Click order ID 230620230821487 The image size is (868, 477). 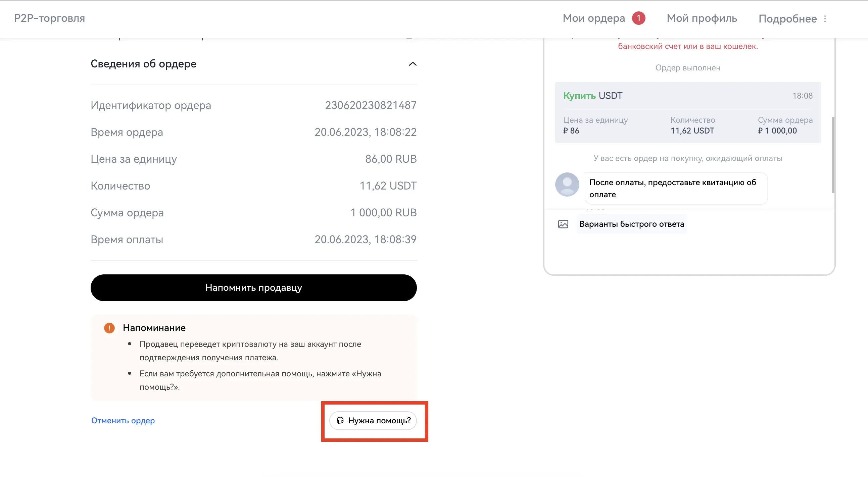point(371,105)
